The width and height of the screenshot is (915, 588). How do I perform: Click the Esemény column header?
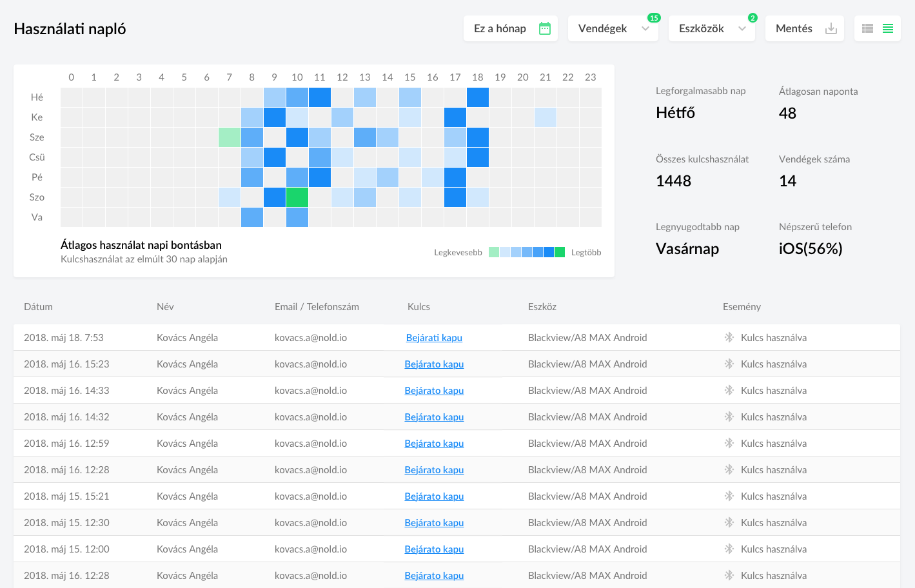click(x=742, y=307)
